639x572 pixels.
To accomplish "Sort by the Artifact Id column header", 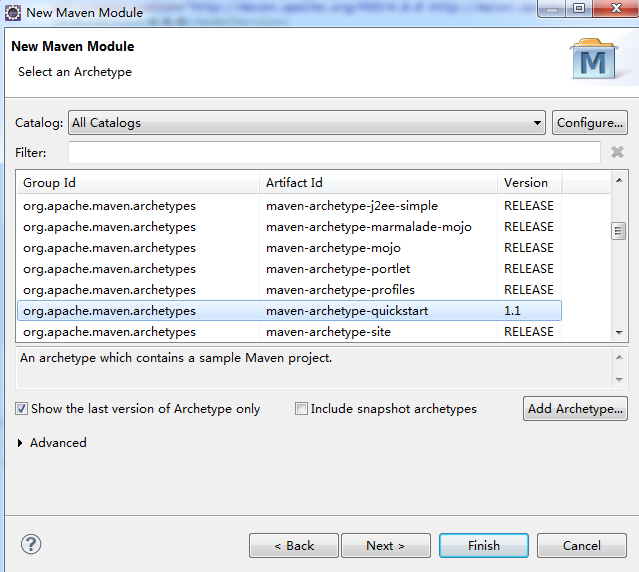I will [378, 183].
